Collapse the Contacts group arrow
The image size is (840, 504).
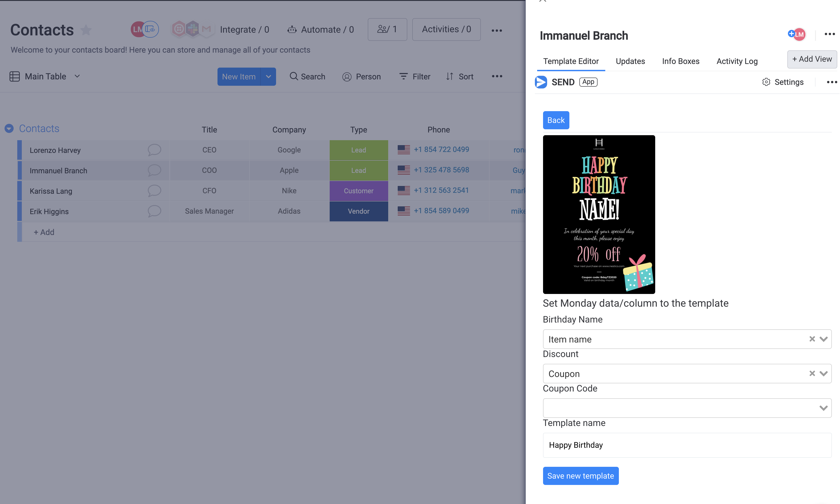click(9, 128)
